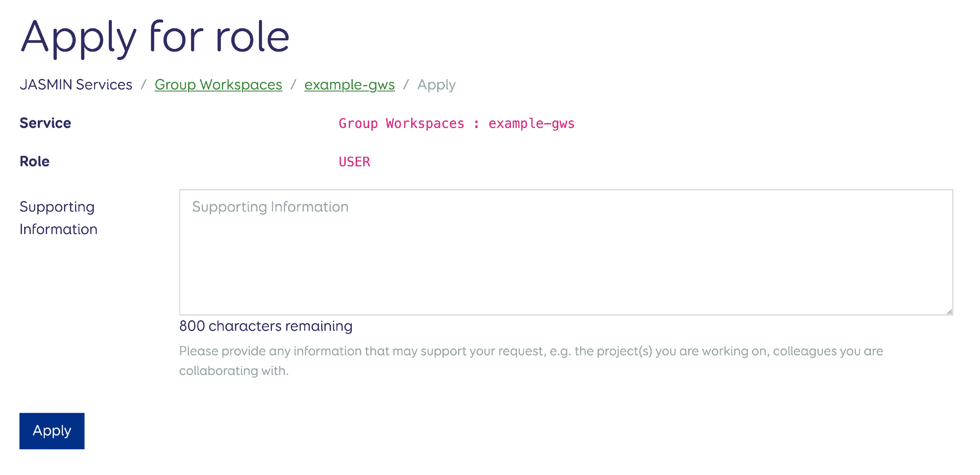Click the Group Workspaces : example-gws service value
Image resolution: width=980 pixels, height=475 pixels.
(x=456, y=123)
